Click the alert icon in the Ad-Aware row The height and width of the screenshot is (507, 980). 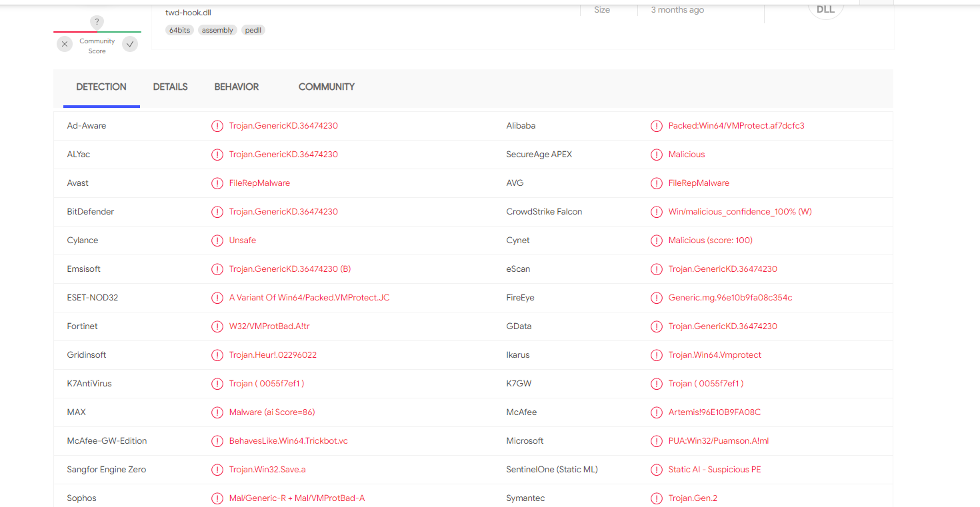tap(217, 126)
